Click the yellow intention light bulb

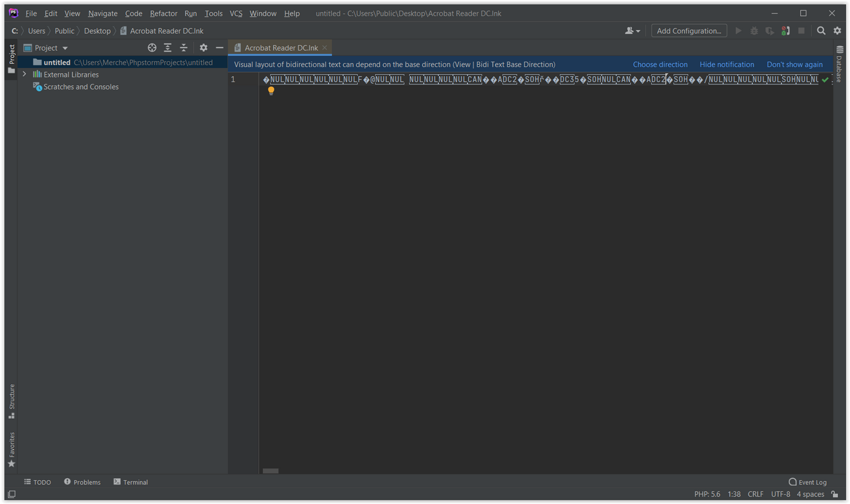[271, 91]
